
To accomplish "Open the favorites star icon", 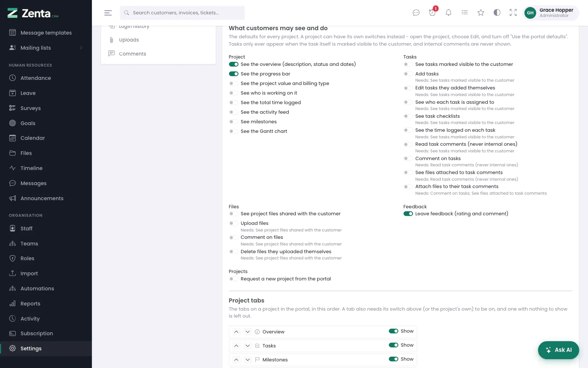I will pyautogui.click(x=481, y=13).
